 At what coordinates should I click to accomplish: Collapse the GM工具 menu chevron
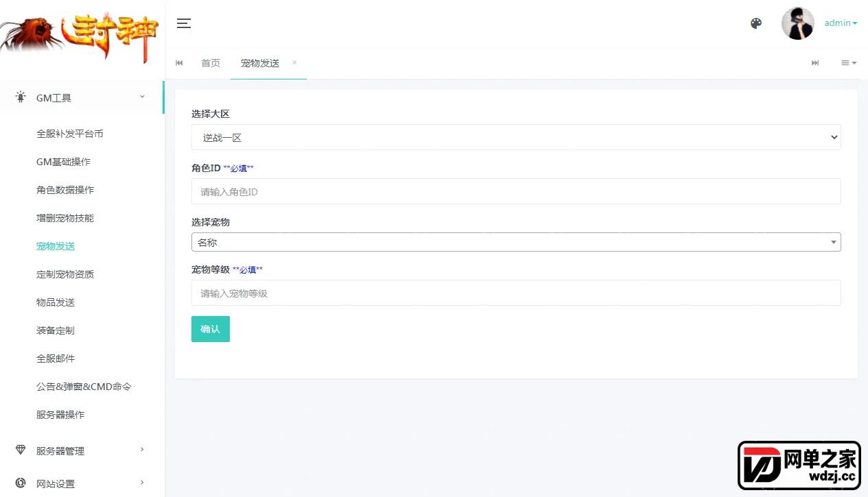(x=143, y=97)
